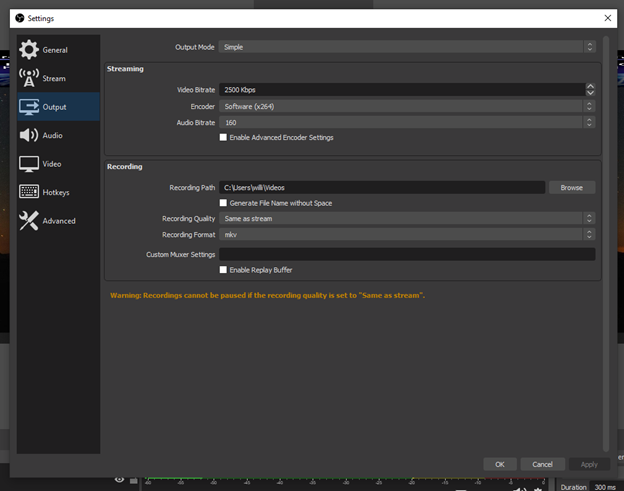Open Audio settings via speaker icon

click(29, 135)
